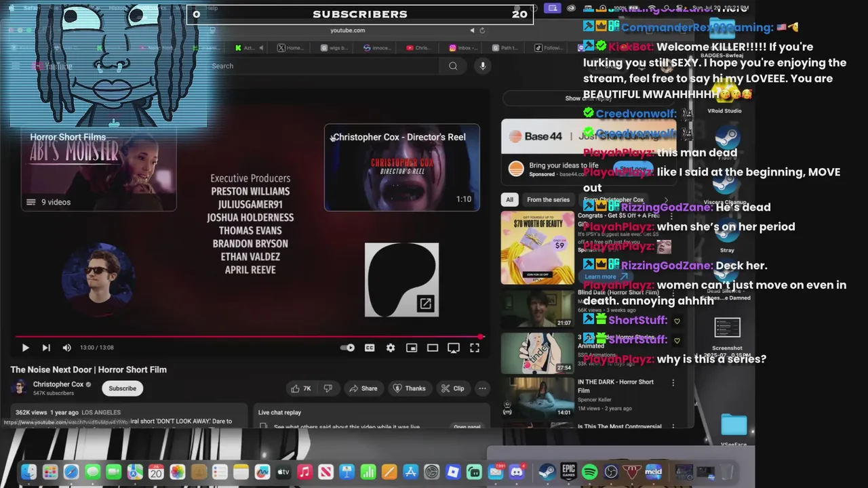This screenshot has height=488, width=868.
Task: Like the video with 7K likes
Action: [300, 388]
